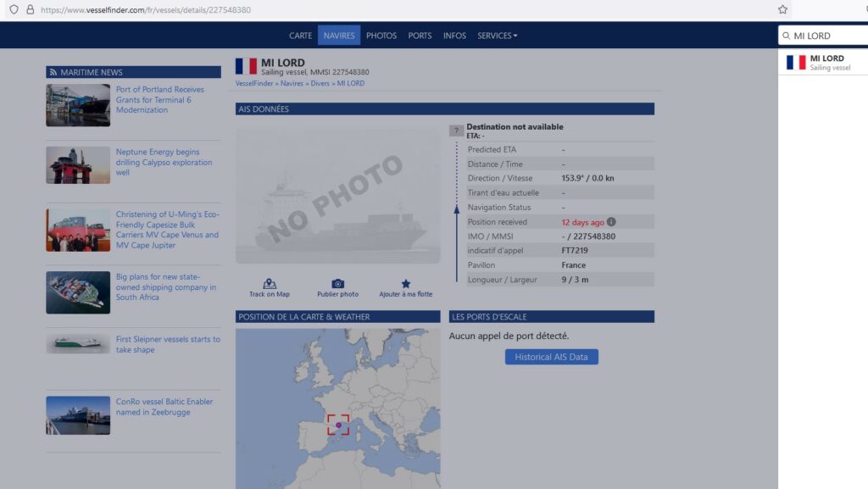868x489 pixels.
Task: Click the vessel position marker on map
Action: [338, 425]
